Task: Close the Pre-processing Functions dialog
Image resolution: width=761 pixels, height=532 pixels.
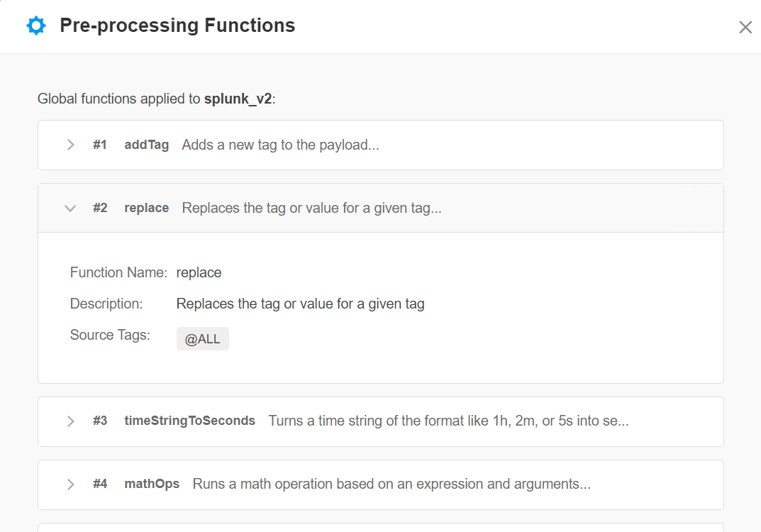Action: tap(745, 27)
